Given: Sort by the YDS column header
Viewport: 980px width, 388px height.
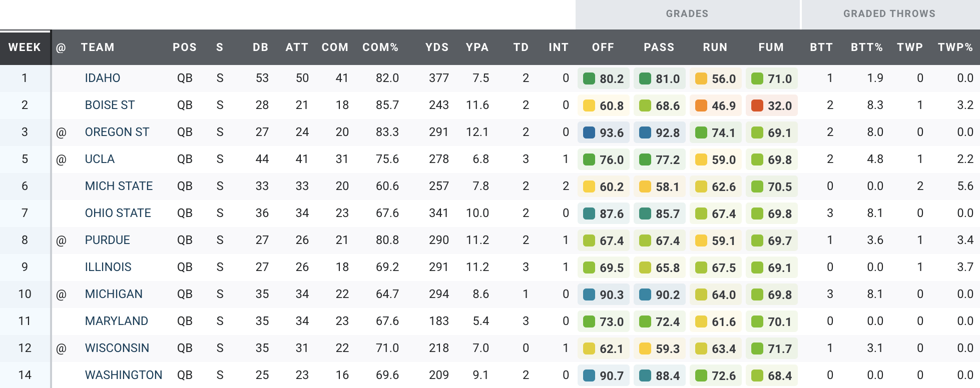Looking at the screenshot, I should click(x=436, y=47).
